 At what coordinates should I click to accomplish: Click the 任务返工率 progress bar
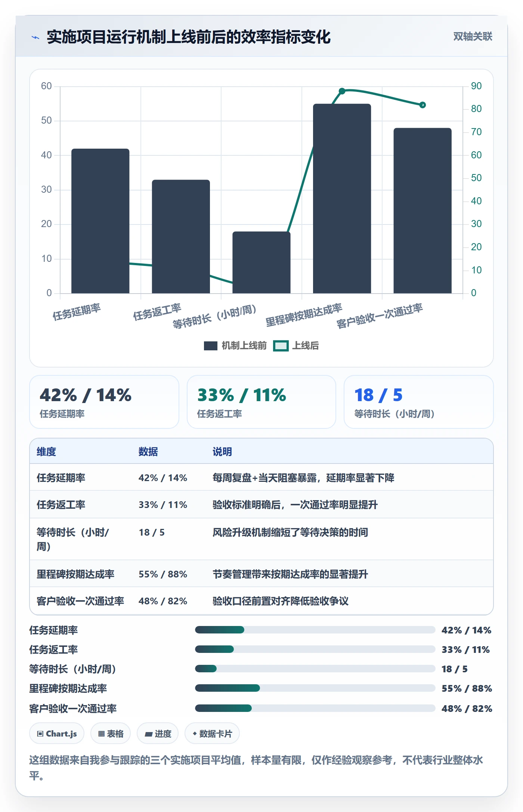pos(315,649)
